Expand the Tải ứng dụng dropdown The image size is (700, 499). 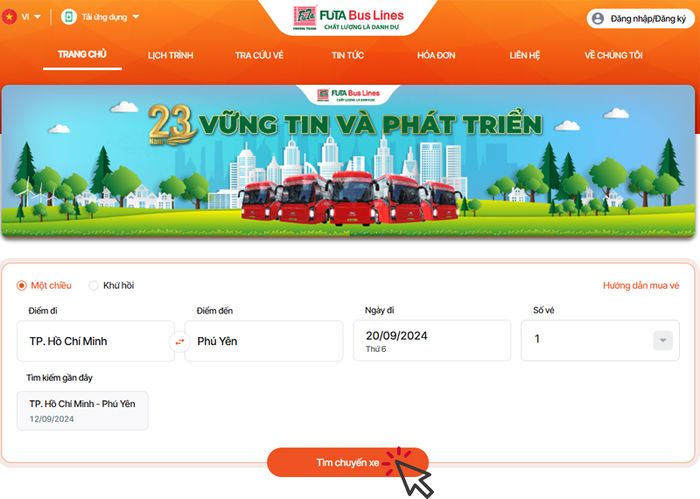[111, 17]
